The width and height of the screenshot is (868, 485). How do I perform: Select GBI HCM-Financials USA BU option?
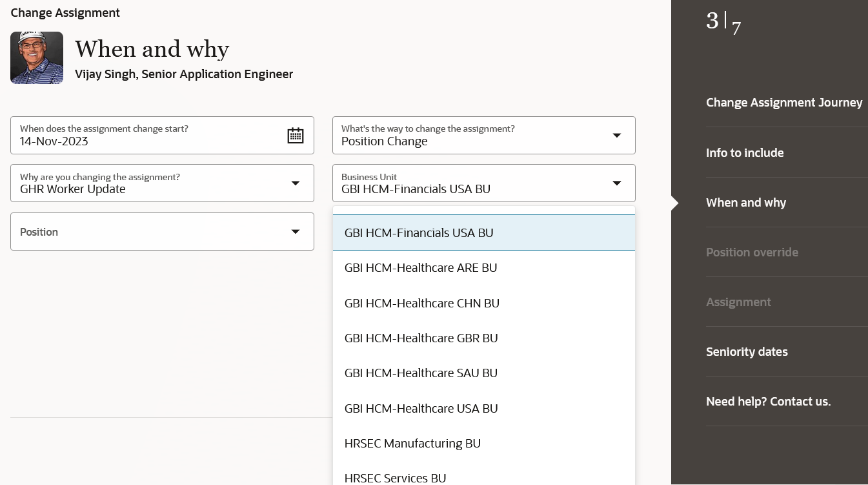484,232
